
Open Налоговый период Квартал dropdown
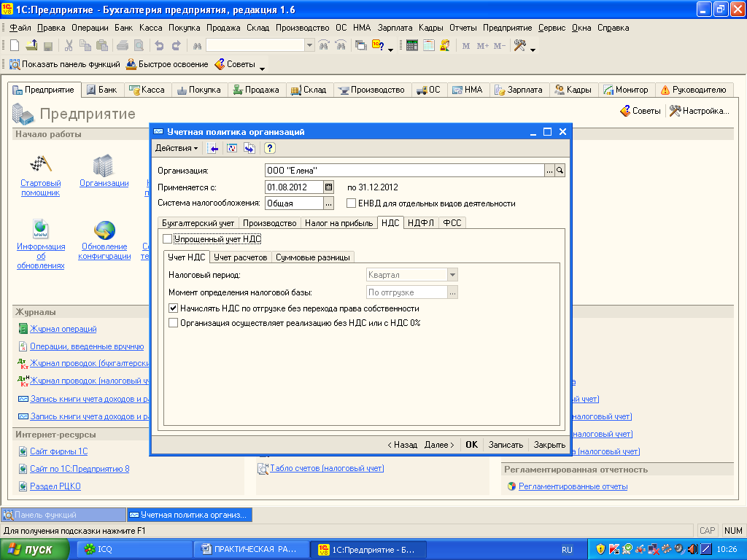[452, 275]
